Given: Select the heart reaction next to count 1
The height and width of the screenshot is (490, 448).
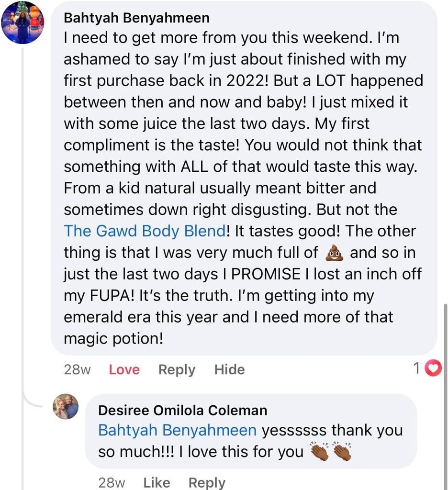Looking at the screenshot, I should (x=434, y=368).
